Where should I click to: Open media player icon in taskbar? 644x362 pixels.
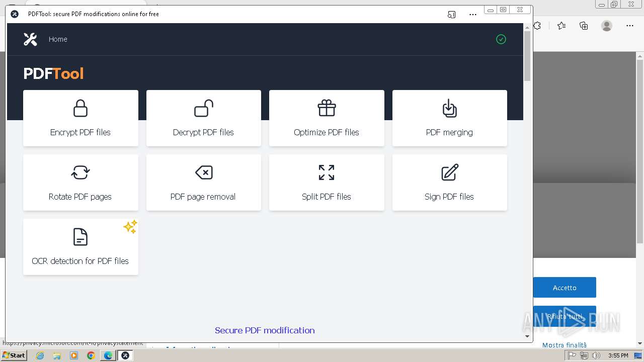tap(74, 355)
